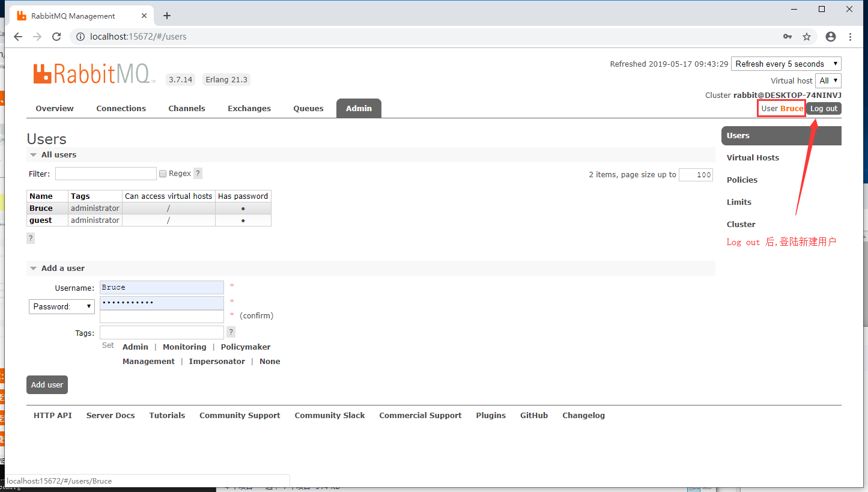The height and width of the screenshot is (492, 868).
Task: Close the RabbitMQ Management tab
Action: (145, 16)
